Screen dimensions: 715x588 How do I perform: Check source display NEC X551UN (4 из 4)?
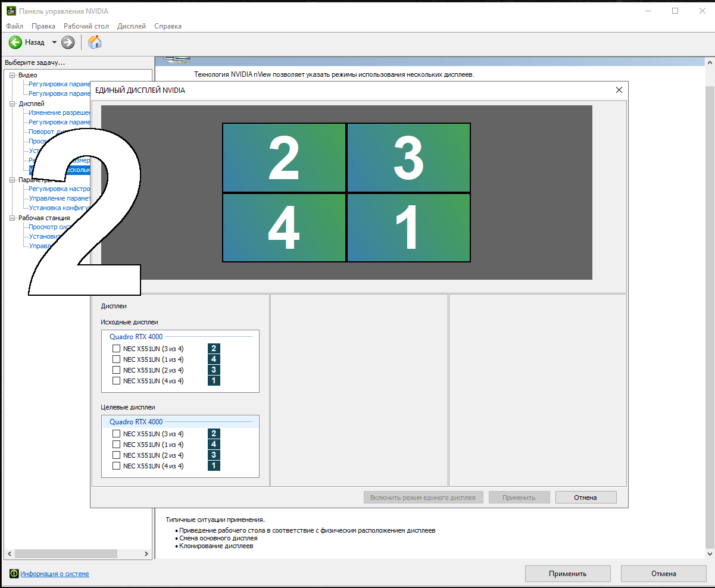(x=117, y=381)
